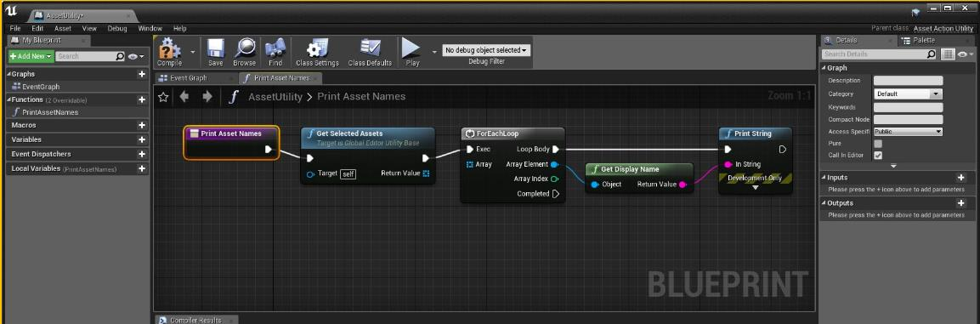The width and height of the screenshot is (980, 324).
Task: Click the Add New button
Action: (31, 56)
